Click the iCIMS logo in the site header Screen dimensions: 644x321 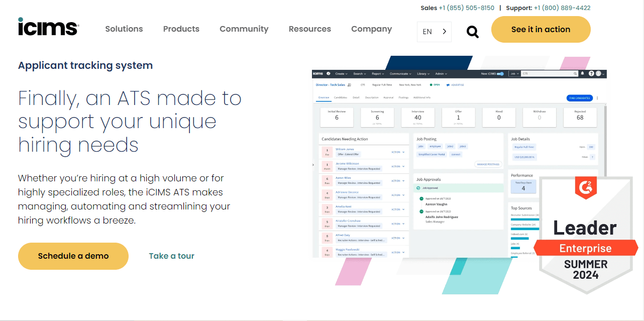tap(48, 27)
